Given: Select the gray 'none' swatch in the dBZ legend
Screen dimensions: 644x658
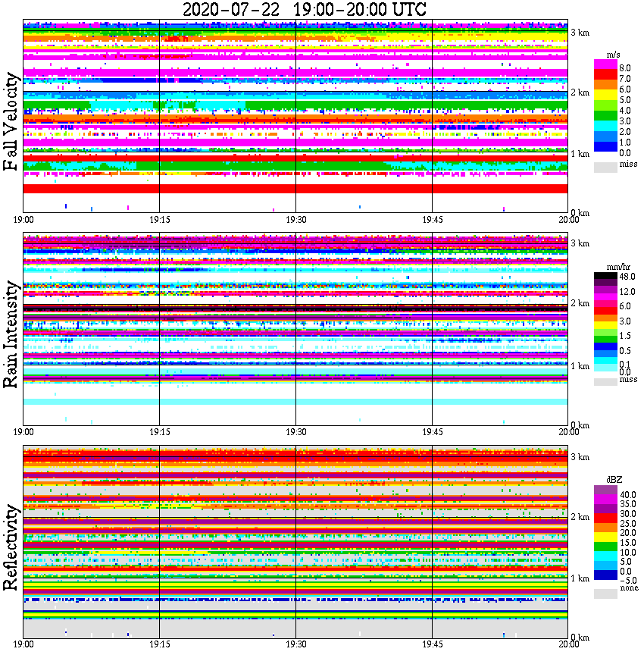Looking at the screenshot, I should pos(605,594).
